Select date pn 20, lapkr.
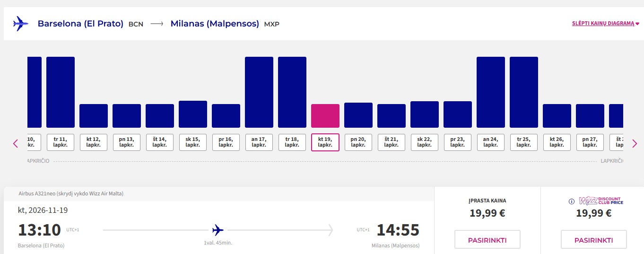The image size is (644, 254). click(358, 142)
